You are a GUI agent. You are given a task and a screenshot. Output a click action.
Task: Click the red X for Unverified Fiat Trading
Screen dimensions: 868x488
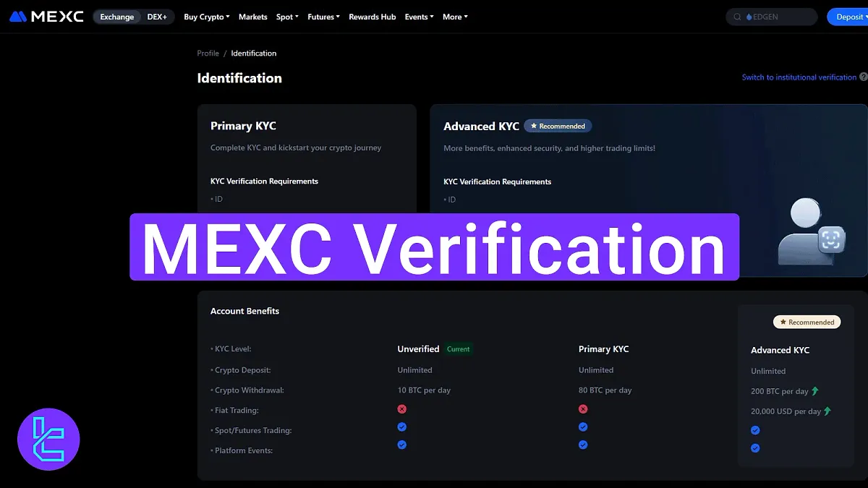coord(402,408)
